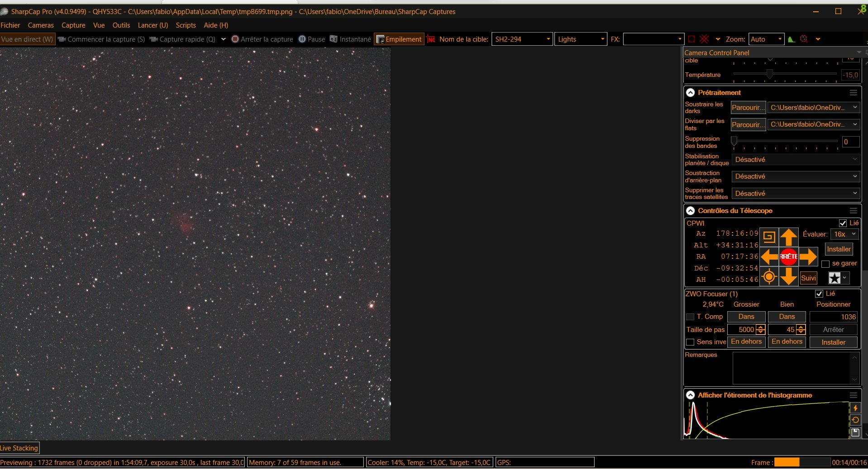Switch to the Live Stacking tab
The width and height of the screenshot is (868, 469).
click(x=19, y=448)
